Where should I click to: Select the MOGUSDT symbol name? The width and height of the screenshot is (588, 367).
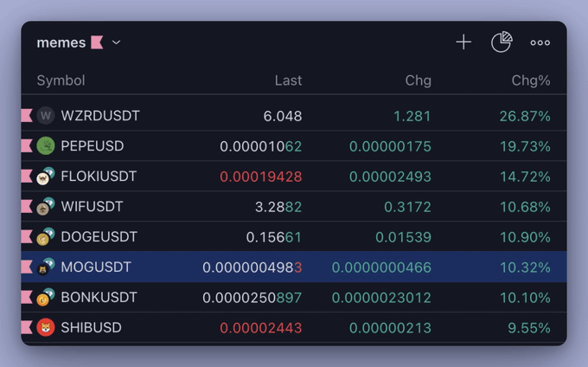pyautogui.click(x=96, y=267)
